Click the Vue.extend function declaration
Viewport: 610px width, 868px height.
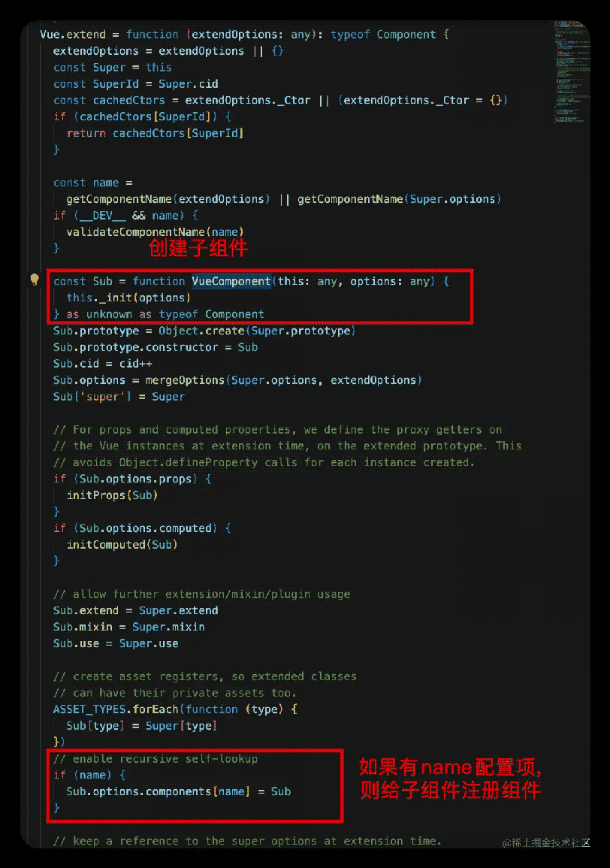click(x=244, y=35)
